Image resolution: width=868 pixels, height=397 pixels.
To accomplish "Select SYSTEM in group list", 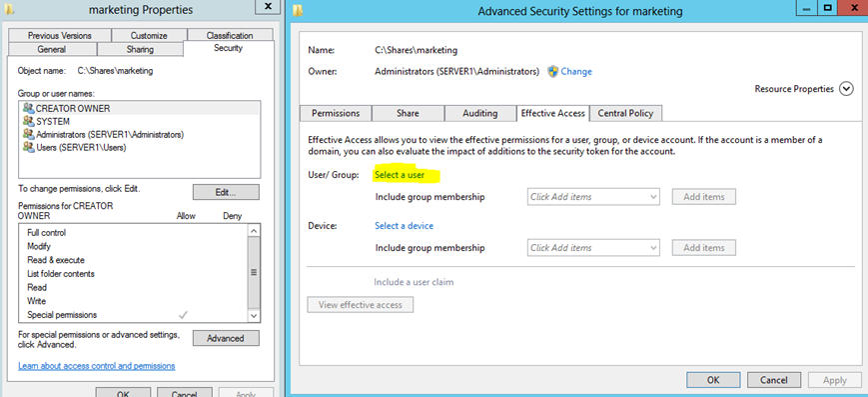I will [140, 121].
